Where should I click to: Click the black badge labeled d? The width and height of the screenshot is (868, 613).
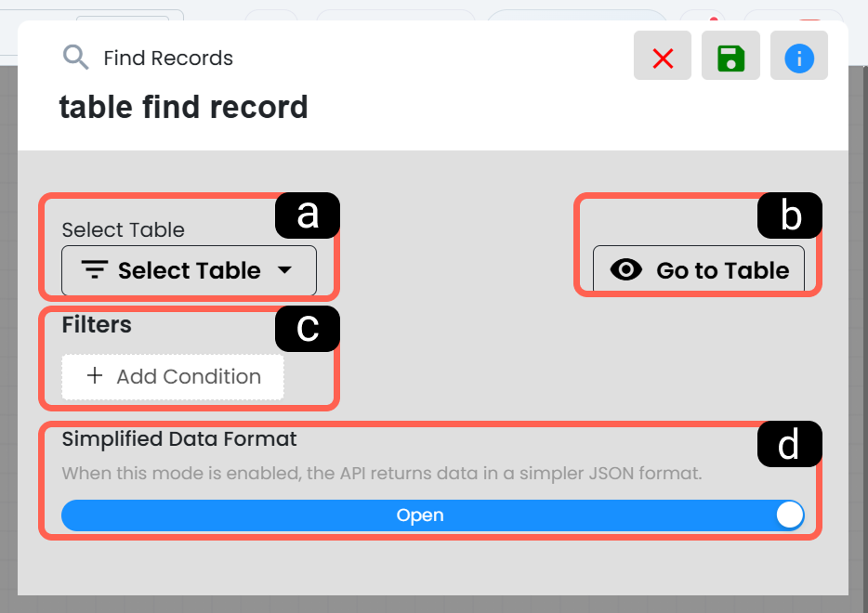(789, 444)
